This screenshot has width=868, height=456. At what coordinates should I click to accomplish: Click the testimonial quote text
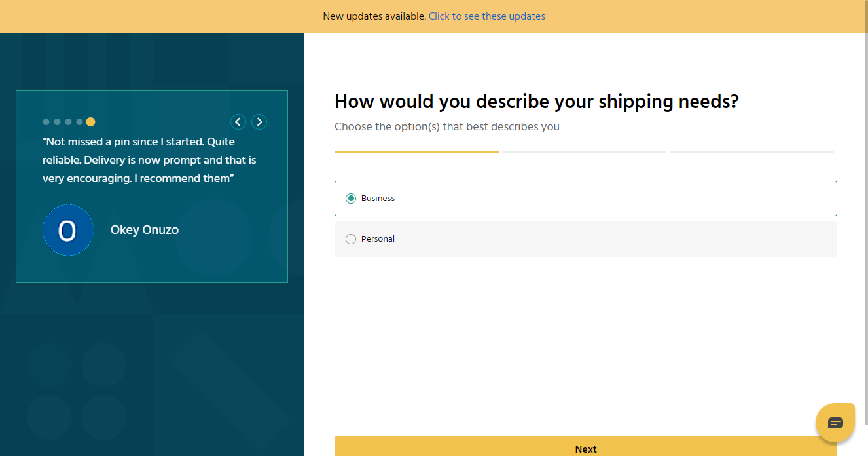click(149, 160)
